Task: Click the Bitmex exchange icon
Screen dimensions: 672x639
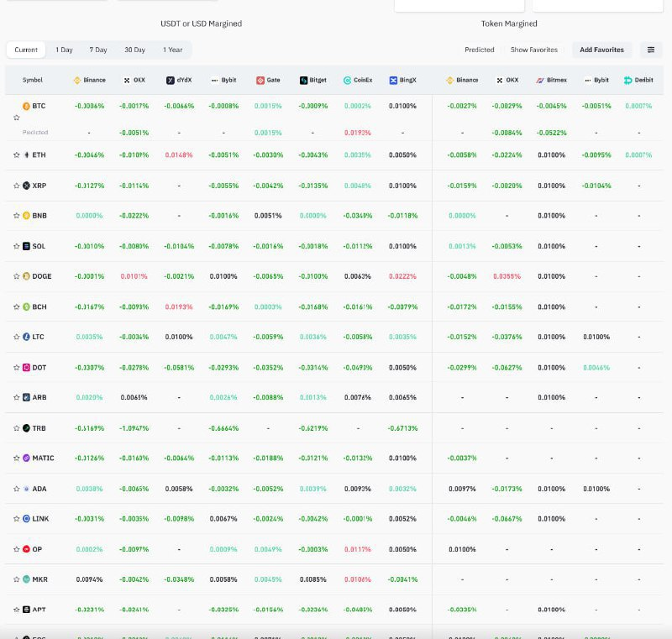Action: point(540,81)
